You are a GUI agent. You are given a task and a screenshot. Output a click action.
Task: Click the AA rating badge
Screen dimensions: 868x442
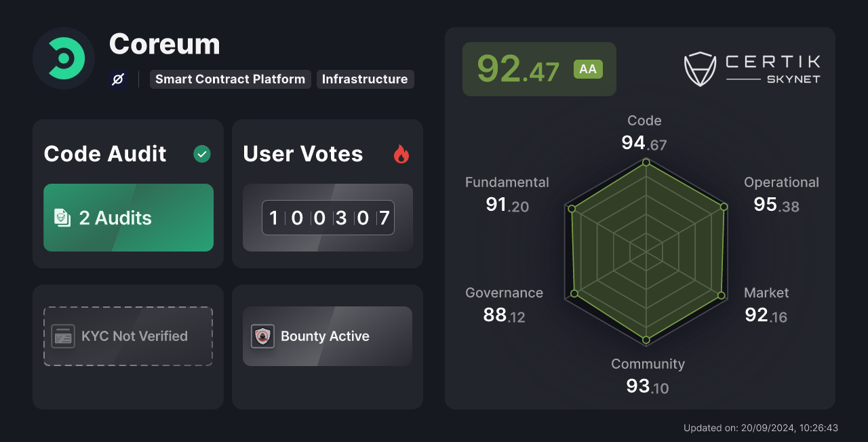click(588, 68)
